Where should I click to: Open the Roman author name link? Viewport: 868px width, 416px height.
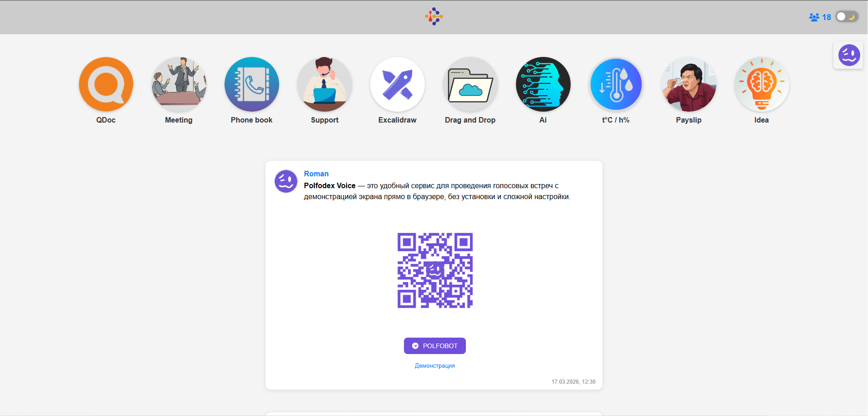[x=316, y=174]
